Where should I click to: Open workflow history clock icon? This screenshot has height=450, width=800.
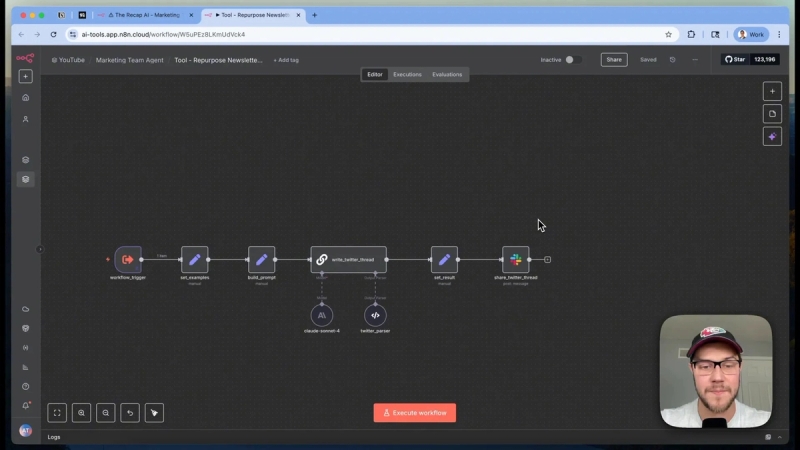(672, 60)
